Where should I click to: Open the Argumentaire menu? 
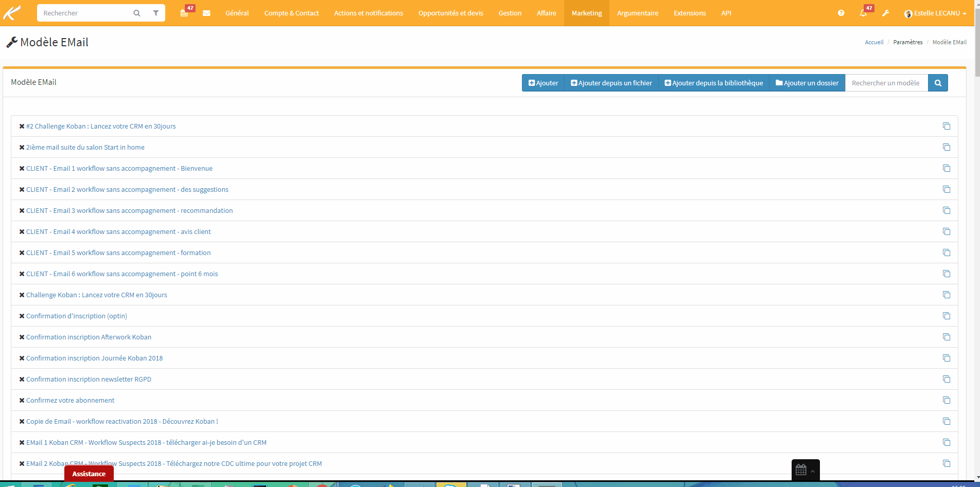click(638, 13)
